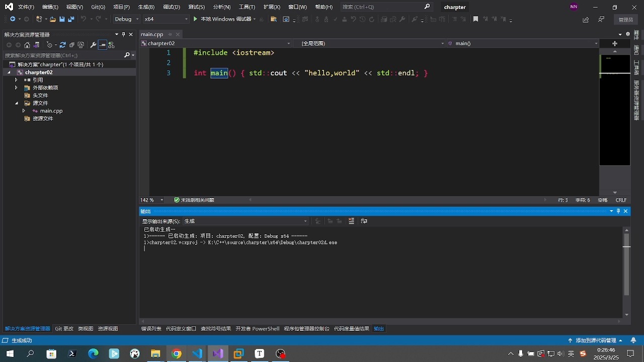This screenshot has width=644, height=362.
Task: Open the output source dropdown
Action: 246,221
